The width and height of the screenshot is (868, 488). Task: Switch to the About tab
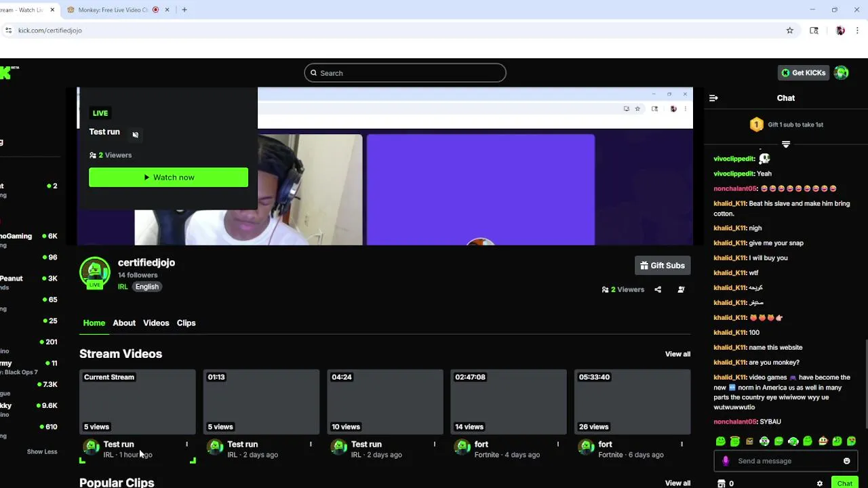124,323
